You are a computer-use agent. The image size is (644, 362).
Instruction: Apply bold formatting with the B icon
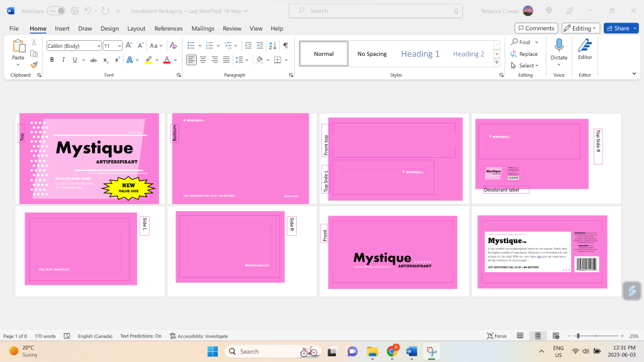tap(52, 60)
